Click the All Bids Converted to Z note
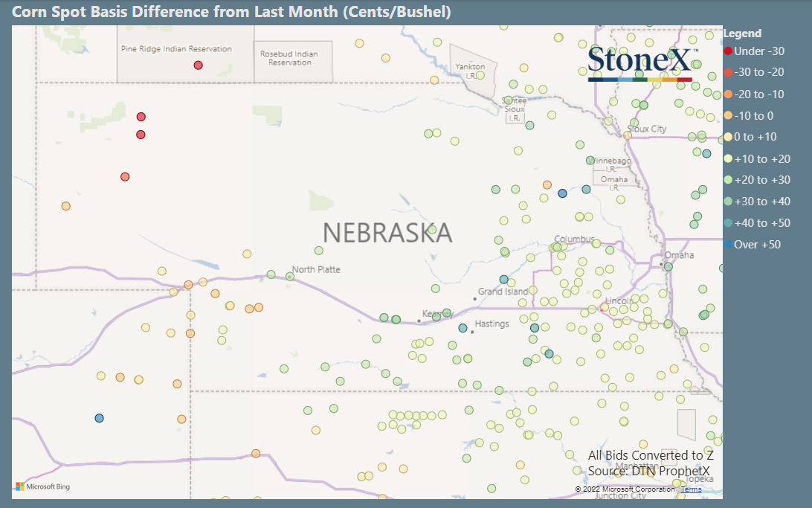 (x=651, y=455)
